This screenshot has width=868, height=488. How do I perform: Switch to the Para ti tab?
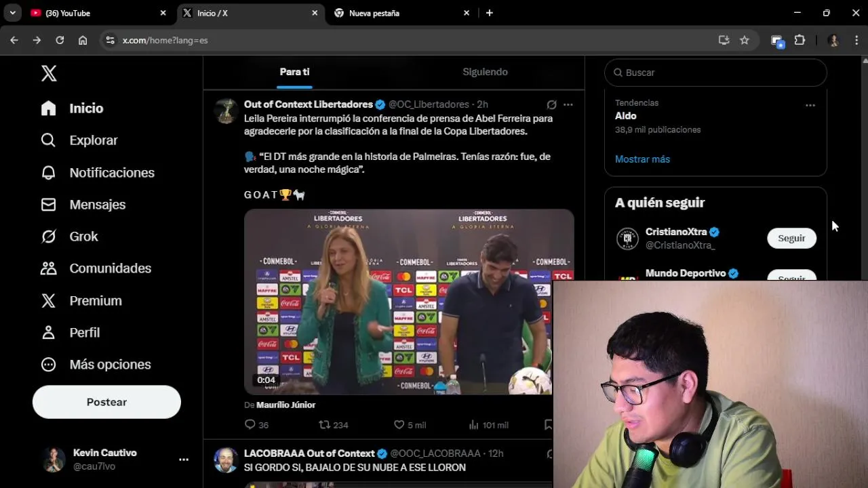point(294,72)
